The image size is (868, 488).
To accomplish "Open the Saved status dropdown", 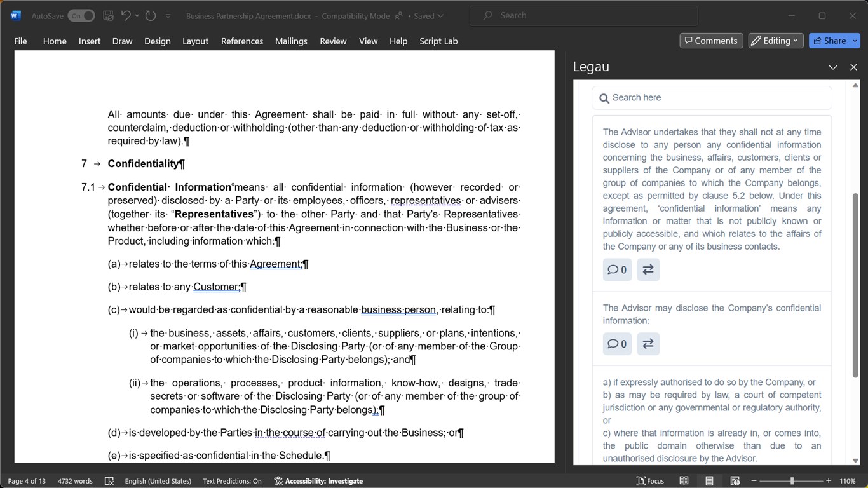I will [429, 16].
